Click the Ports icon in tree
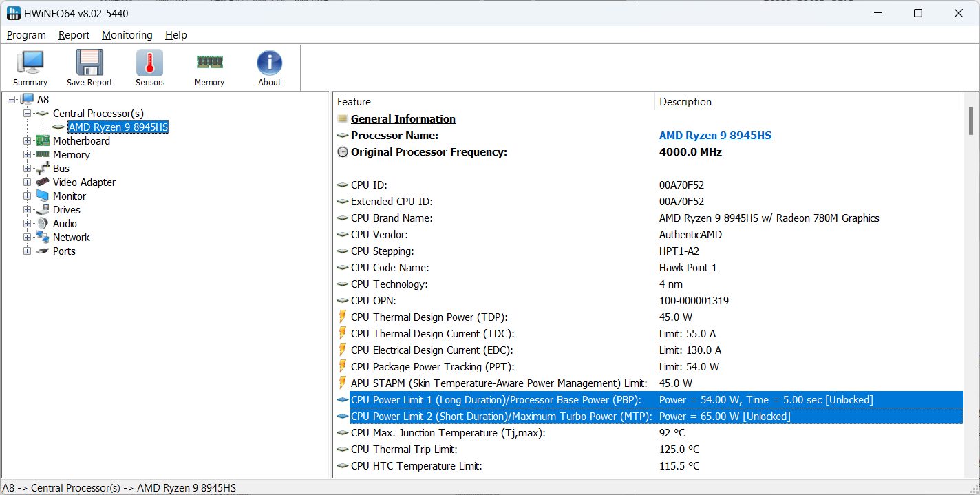This screenshot has width=980, height=495. tap(43, 251)
